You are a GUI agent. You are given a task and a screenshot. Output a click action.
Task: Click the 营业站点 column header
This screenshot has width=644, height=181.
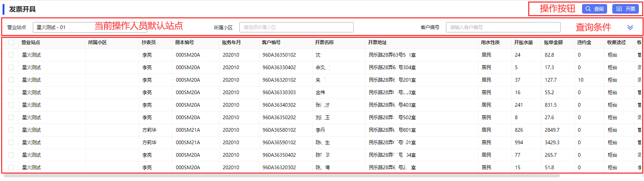coord(31,42)
